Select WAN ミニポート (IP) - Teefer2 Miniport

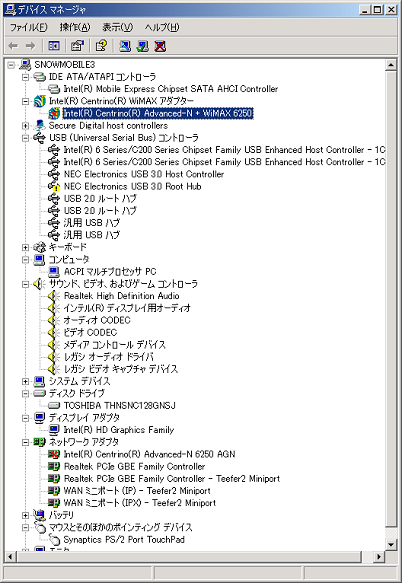pos(137,491)
